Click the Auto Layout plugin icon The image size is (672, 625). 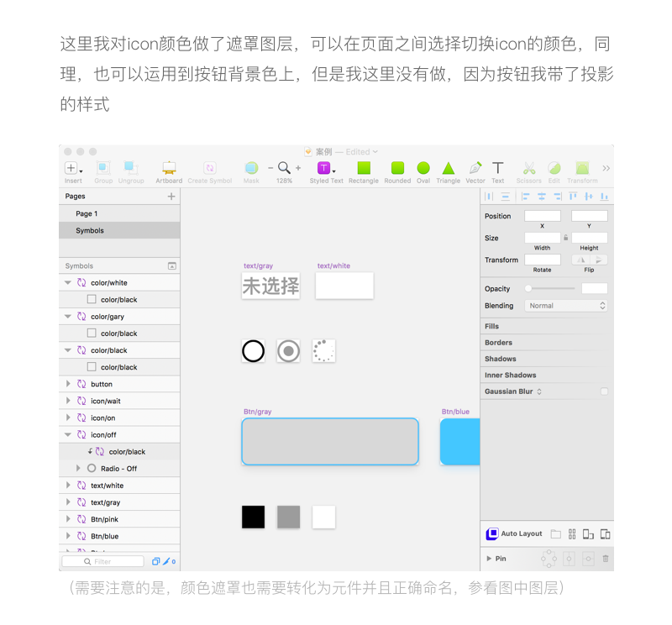(x=492, y=533)
